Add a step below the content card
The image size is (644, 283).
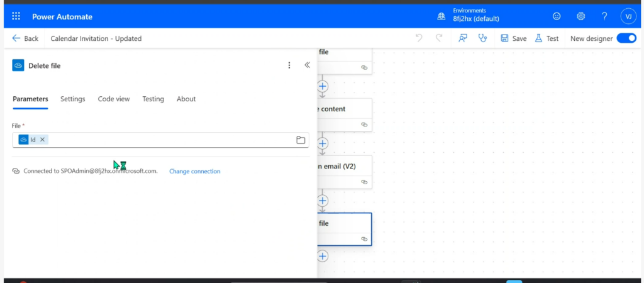tap(323, 143)
